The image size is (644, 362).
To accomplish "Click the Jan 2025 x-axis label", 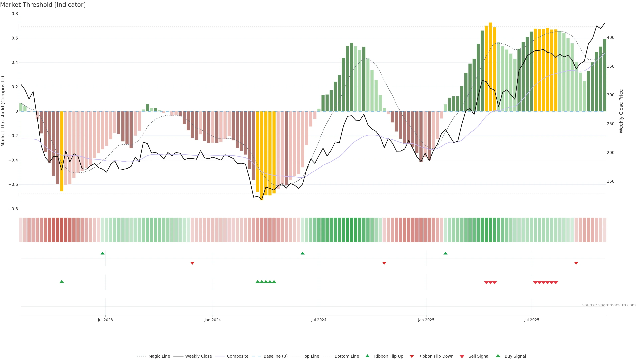I will [x=426, y=320].
